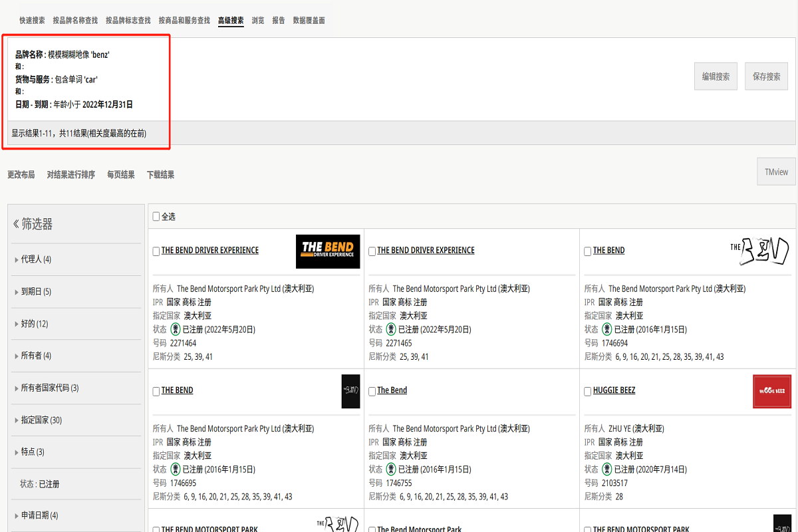Tick the 全选 select-all checkbox
This screenshot has height=532, width=798.
(x=156, y=216)
